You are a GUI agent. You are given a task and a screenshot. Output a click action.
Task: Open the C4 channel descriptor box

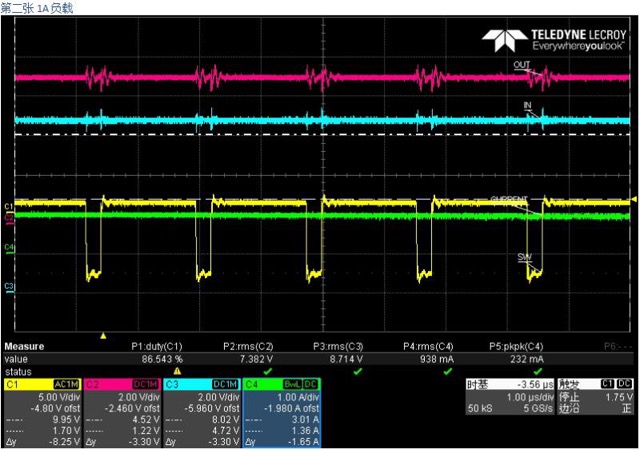coord(282,413)
